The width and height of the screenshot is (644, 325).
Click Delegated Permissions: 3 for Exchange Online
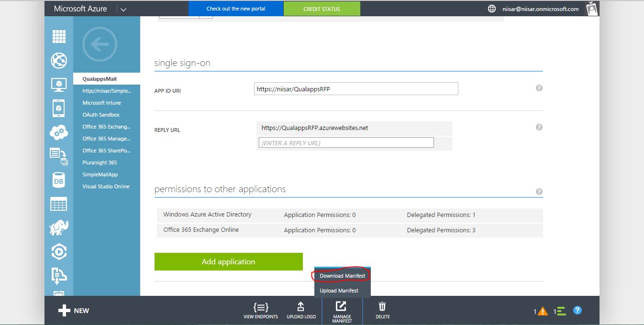441,230
